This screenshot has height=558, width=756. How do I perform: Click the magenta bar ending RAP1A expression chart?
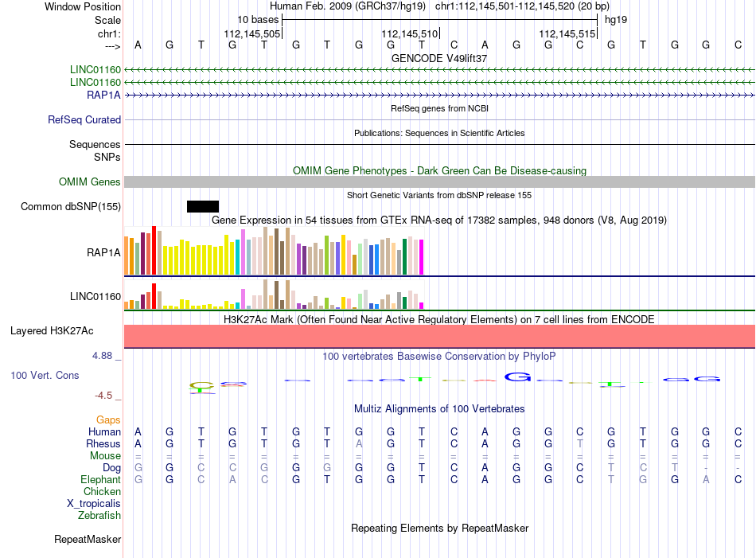[422, 257]
